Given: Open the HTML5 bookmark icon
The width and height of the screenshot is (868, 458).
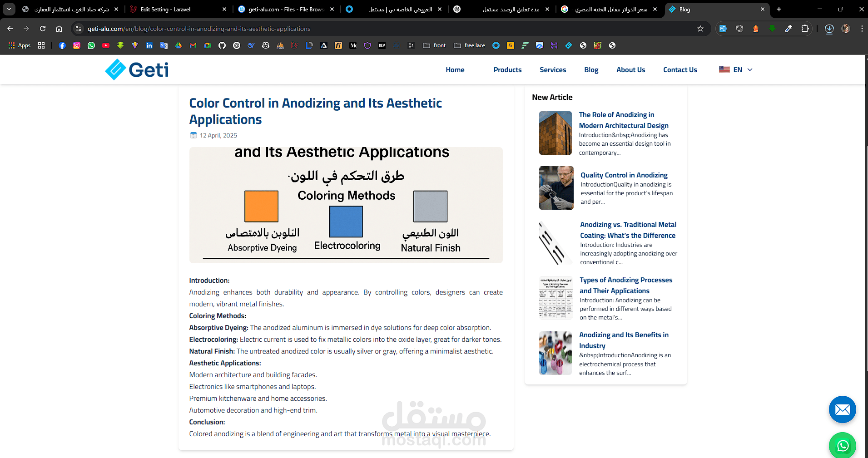Looking at the screenshot, I should [511, 45].
